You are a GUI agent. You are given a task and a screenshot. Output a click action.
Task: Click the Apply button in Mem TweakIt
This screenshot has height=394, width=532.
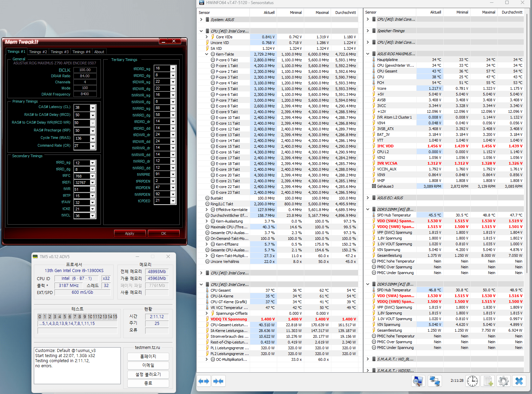pos(130,233)
